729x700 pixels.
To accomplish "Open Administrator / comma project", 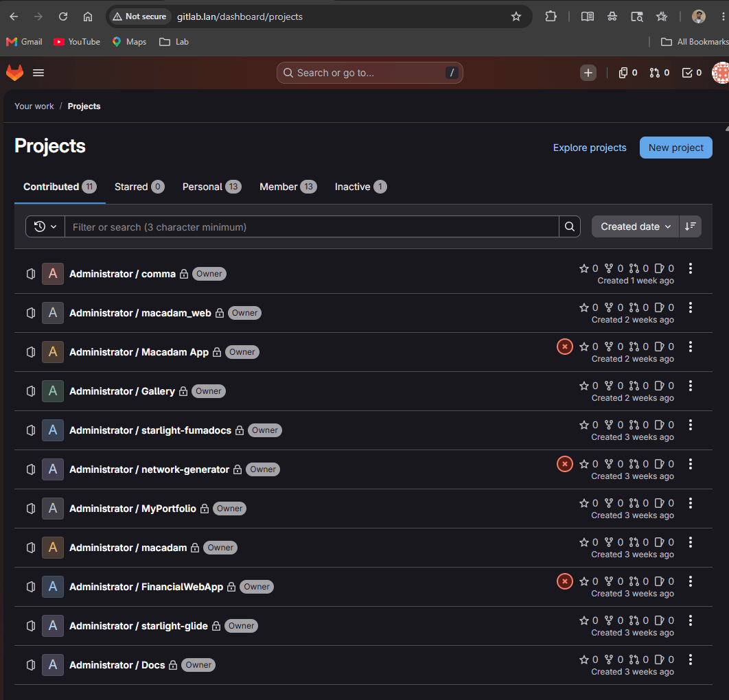I will (x=122, y=274).
